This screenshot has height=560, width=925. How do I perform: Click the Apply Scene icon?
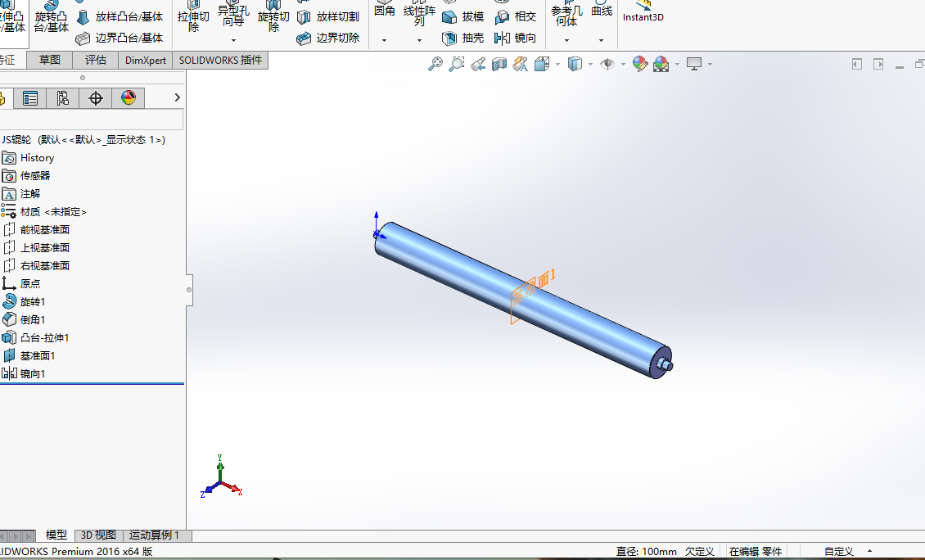coord(661,64)
